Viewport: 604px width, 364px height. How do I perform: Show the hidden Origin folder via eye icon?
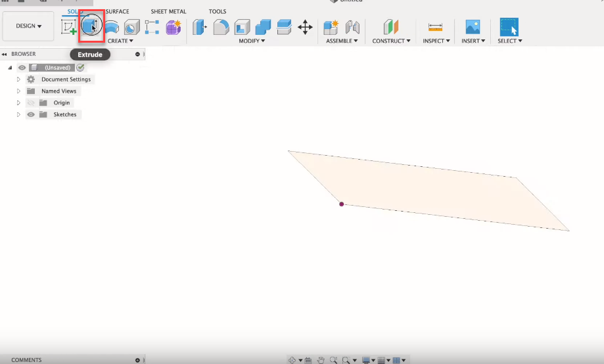31,103
